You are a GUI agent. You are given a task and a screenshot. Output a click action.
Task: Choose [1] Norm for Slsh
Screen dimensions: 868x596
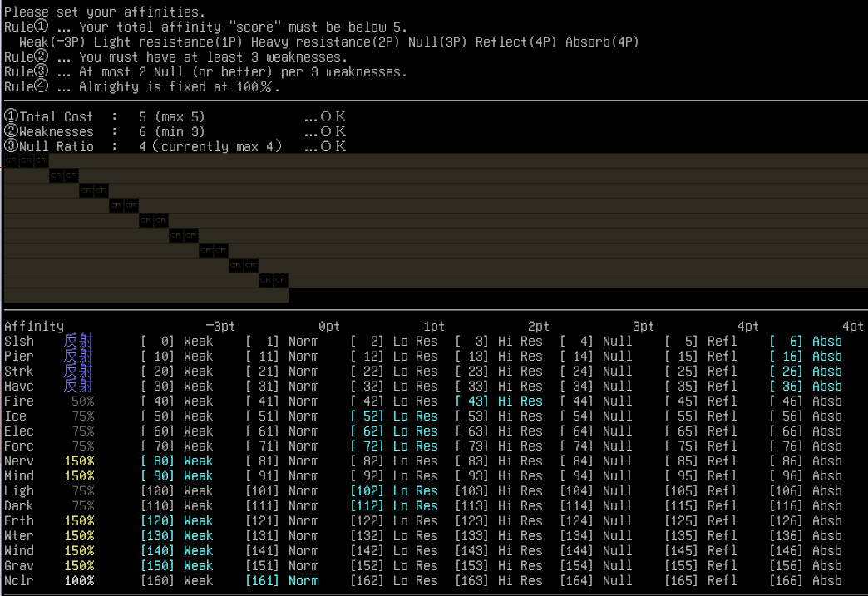tap(282, 342)
